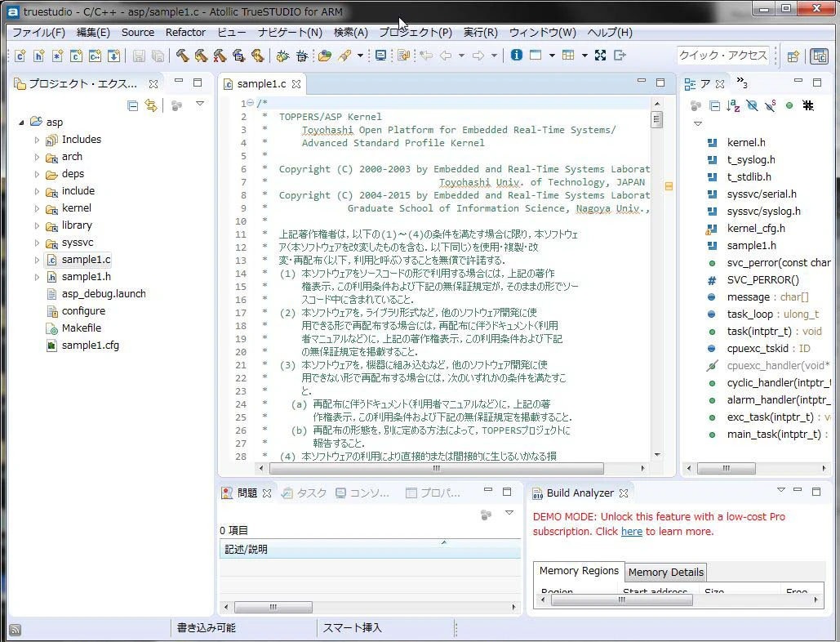Click the Save icon in toolbar
The image size is (840, 642).
pyautogui.click(x=139, y=56)
